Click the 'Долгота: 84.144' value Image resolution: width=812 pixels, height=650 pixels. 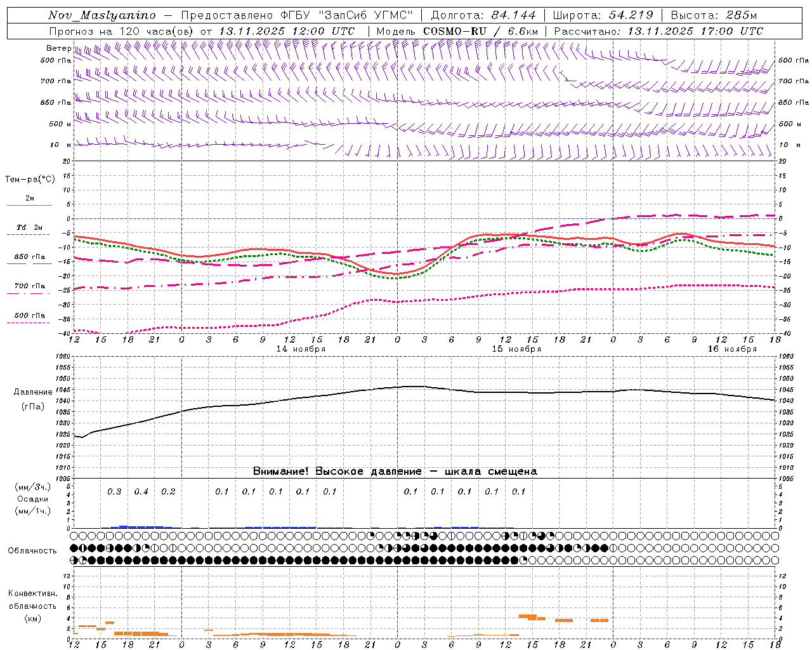483,15
